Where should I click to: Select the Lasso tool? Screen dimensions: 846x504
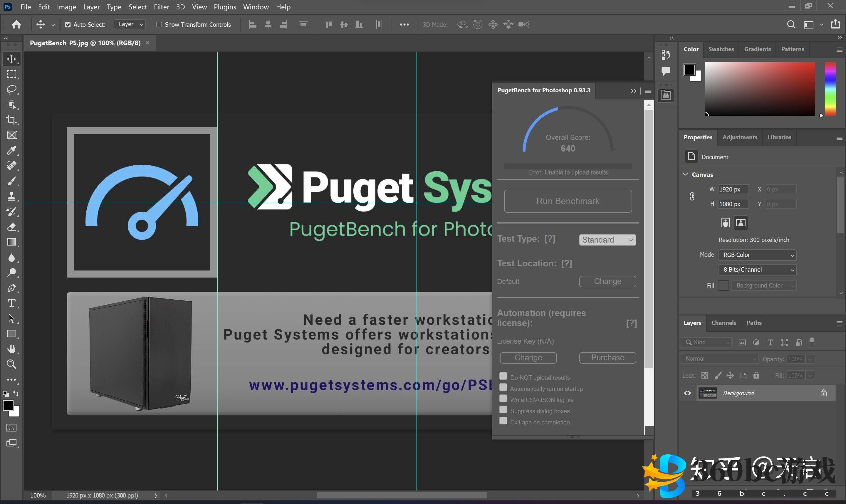pos(11,89)
